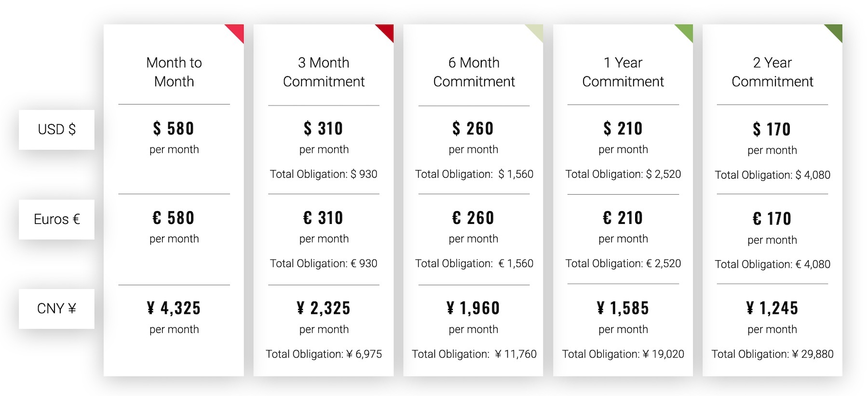Screen dimensions: 868x396
Task: Select the USD $ currency label
Action: point(56,130)
